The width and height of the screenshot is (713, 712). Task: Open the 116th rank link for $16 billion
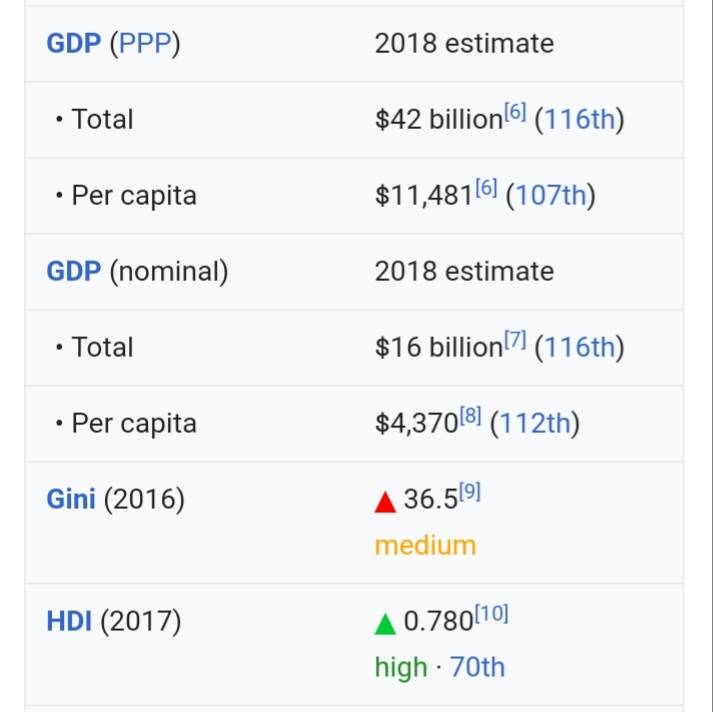(x=579, y=347)
